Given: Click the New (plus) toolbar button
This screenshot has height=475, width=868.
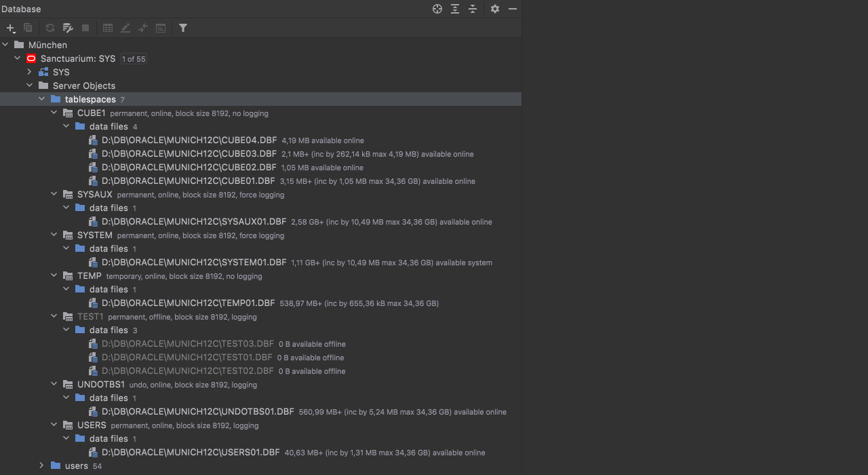Looking at the screenshot, I should click(x=10, y=28).
